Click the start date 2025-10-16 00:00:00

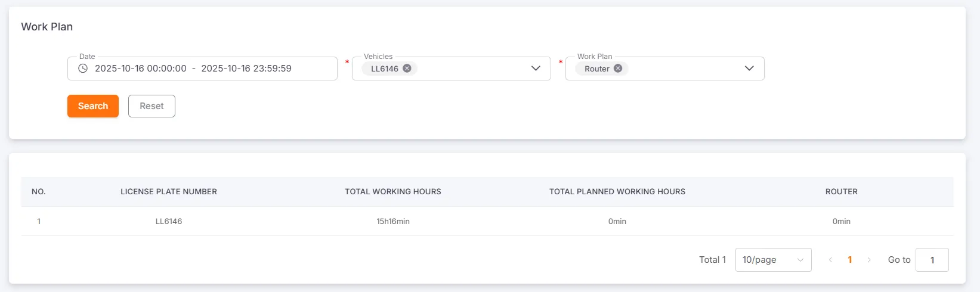(x=141, y=69)
